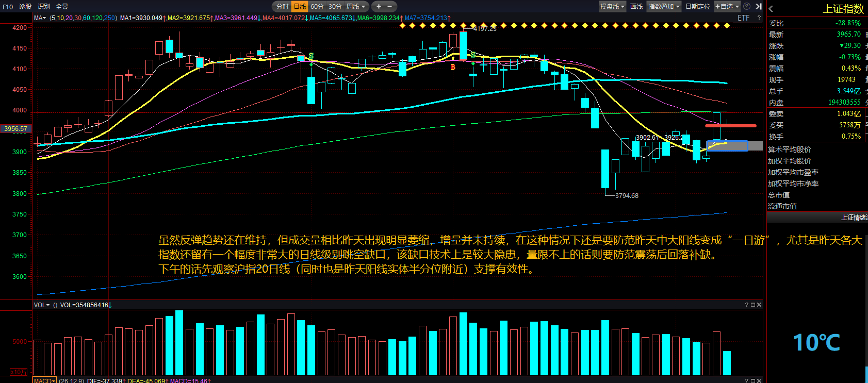Collapse side panel with left chevron
Screen dimensions: 868x383
tap(771, 9)
